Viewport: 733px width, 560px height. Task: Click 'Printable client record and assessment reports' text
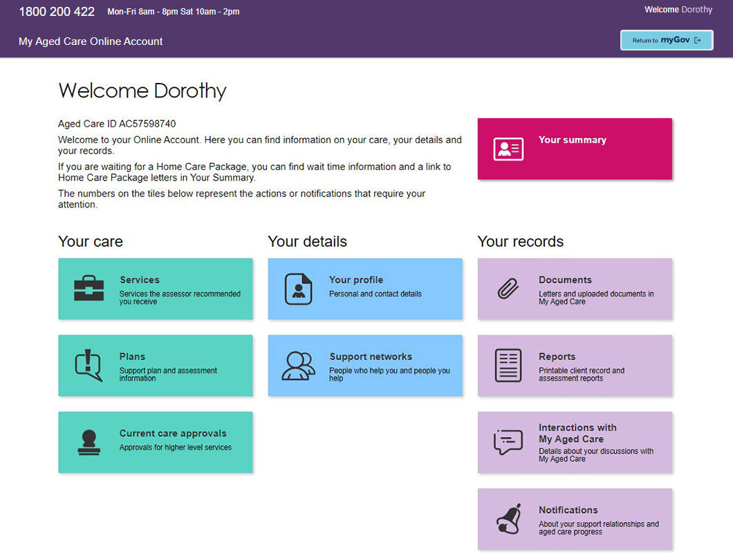(x=582, y=375)
